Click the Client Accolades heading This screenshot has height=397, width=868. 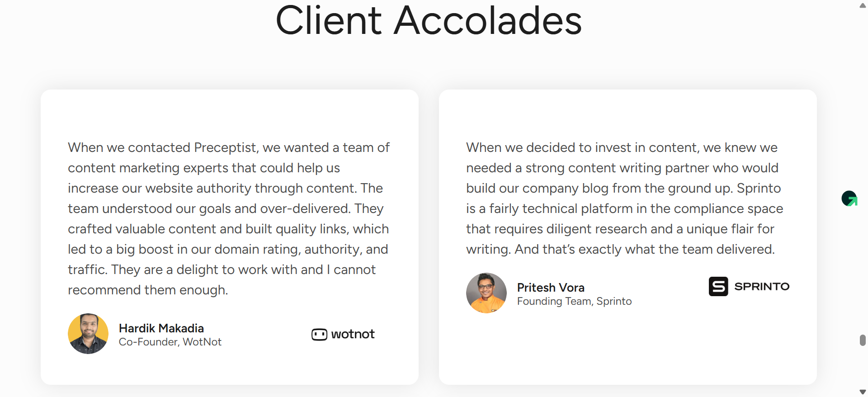(x=429, y=20)
